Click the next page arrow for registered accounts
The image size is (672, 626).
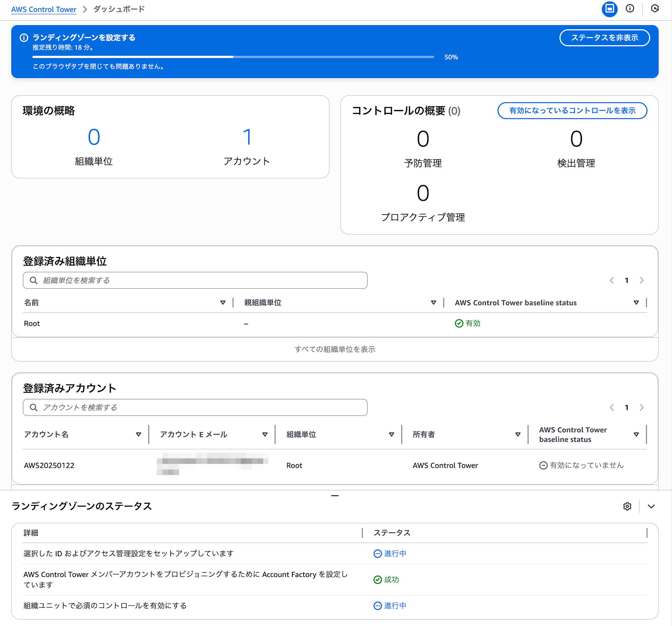click(641, 407)
